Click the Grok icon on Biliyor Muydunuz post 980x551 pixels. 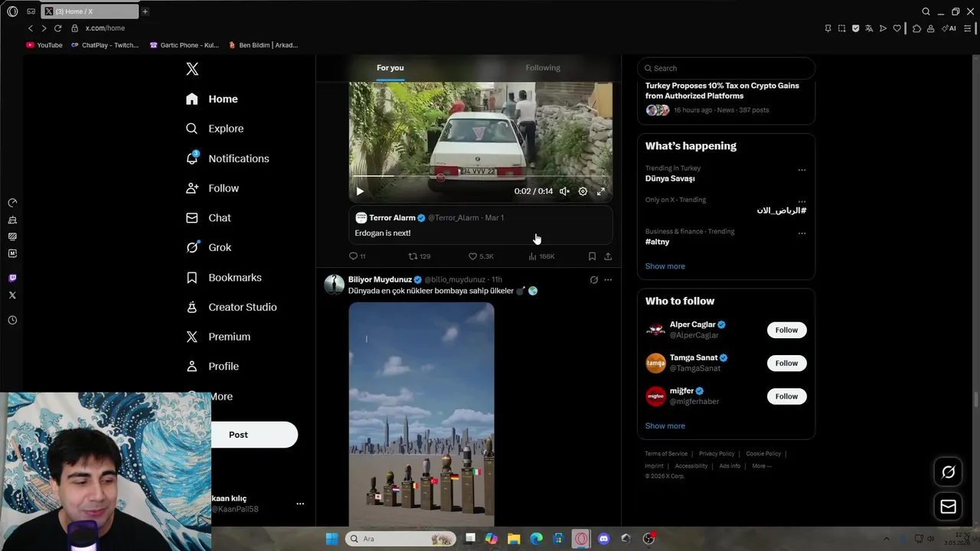[x=593, y=280]
